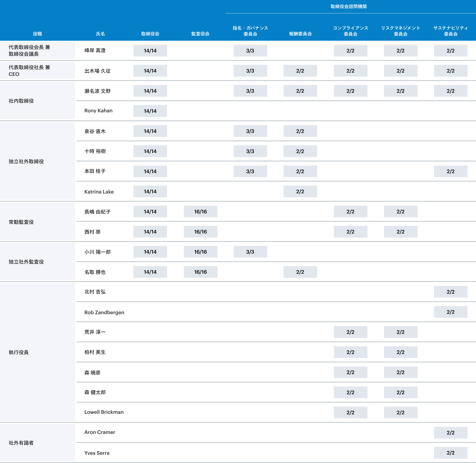
Task: Click the 報酬委員会 column header
Action: (300, 34)
